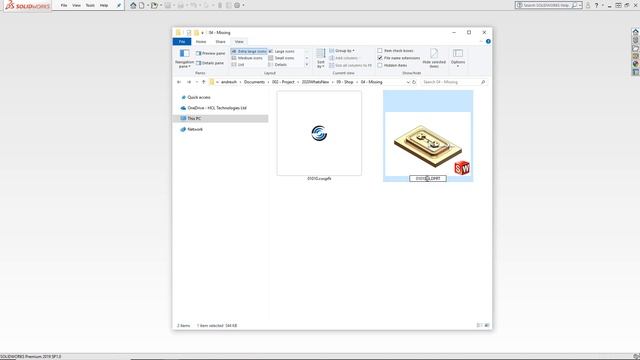
Task: Choose Small icons layout
Action: [x=281, y=58]
